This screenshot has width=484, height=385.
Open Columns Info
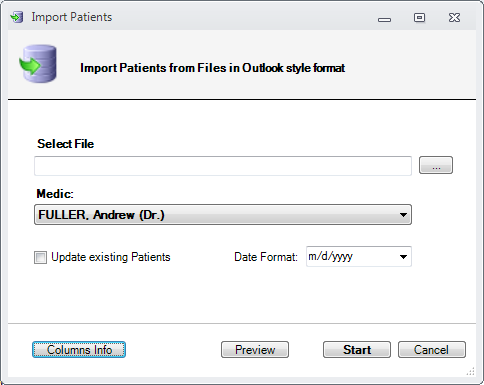(79, 350)
